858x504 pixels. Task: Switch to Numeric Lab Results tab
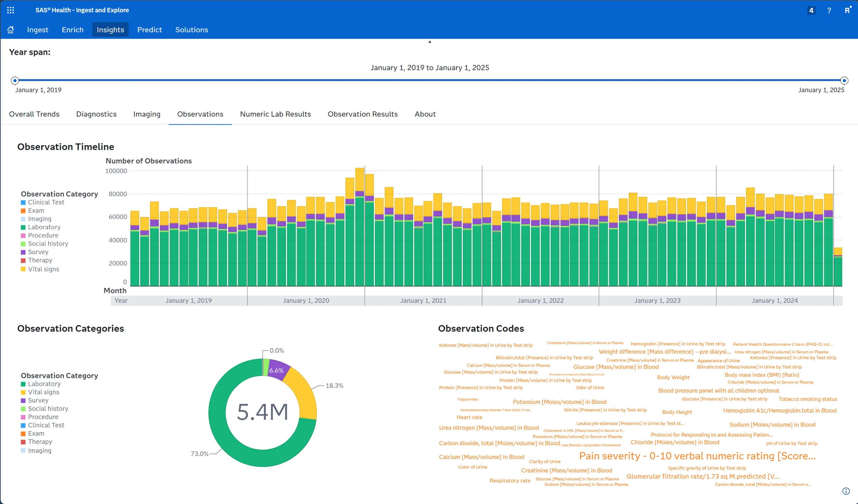pos(275,114)
